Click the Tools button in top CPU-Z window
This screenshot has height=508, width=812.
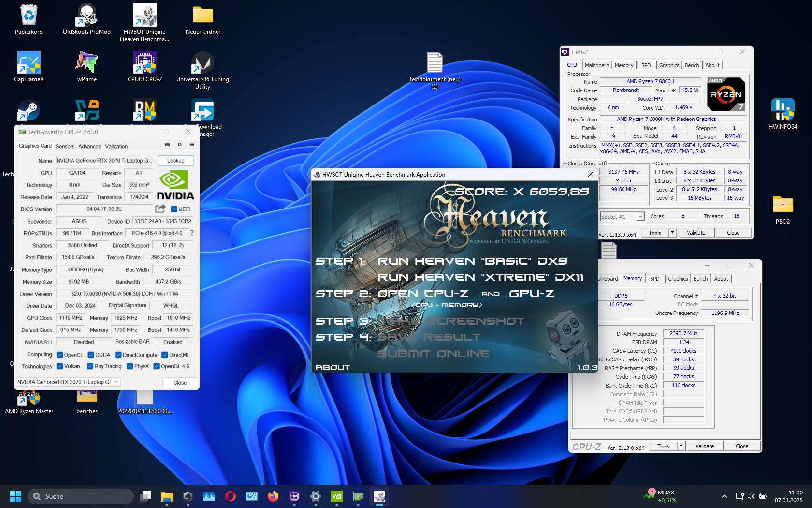click(655, 233)
